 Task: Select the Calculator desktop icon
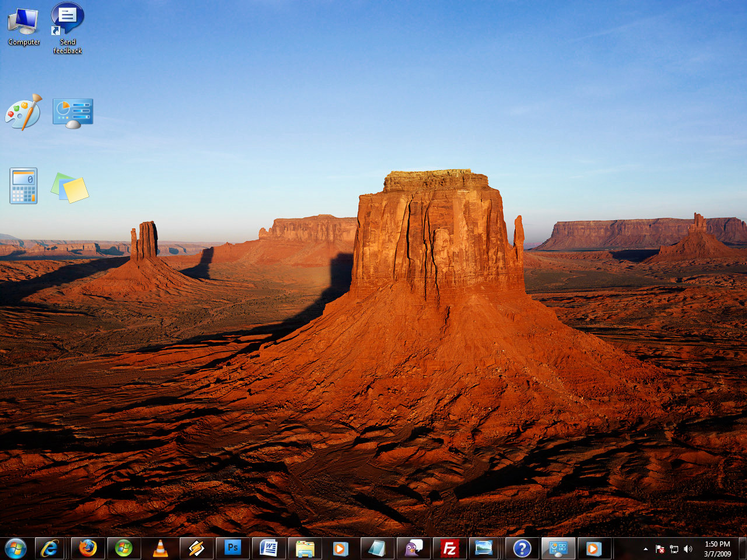point(23,186)
